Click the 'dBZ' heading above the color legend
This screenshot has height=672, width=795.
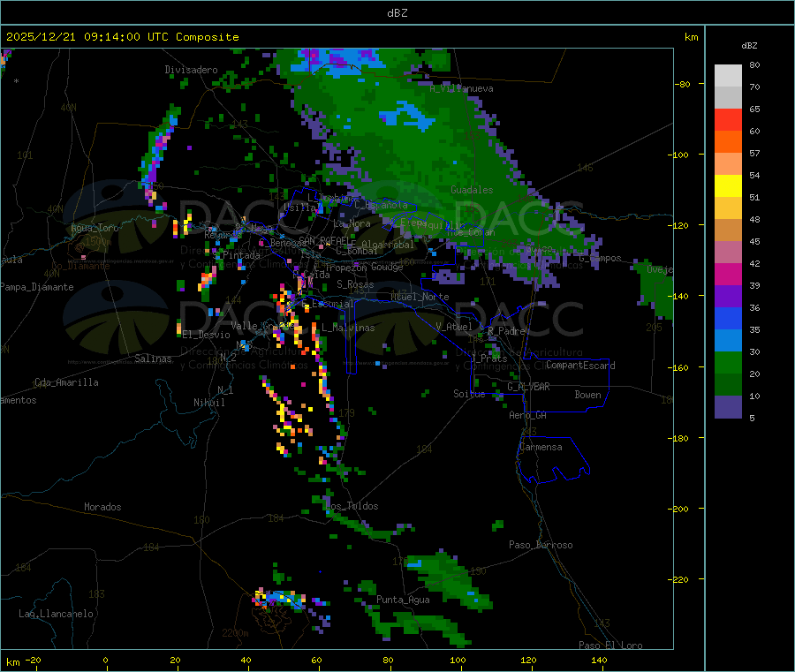pyautogui.click(x=749, y=46)
